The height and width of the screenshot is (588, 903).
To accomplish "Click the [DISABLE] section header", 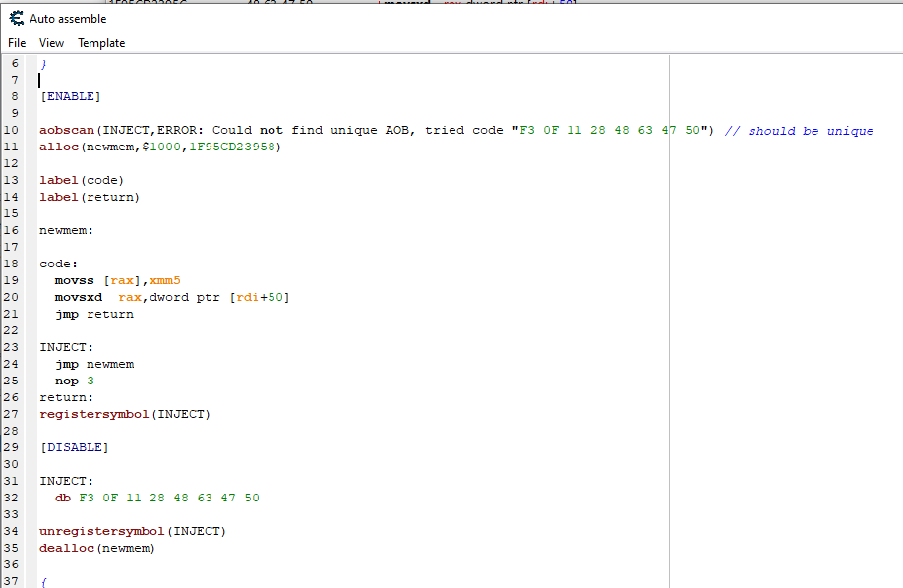I will (74, 447).
